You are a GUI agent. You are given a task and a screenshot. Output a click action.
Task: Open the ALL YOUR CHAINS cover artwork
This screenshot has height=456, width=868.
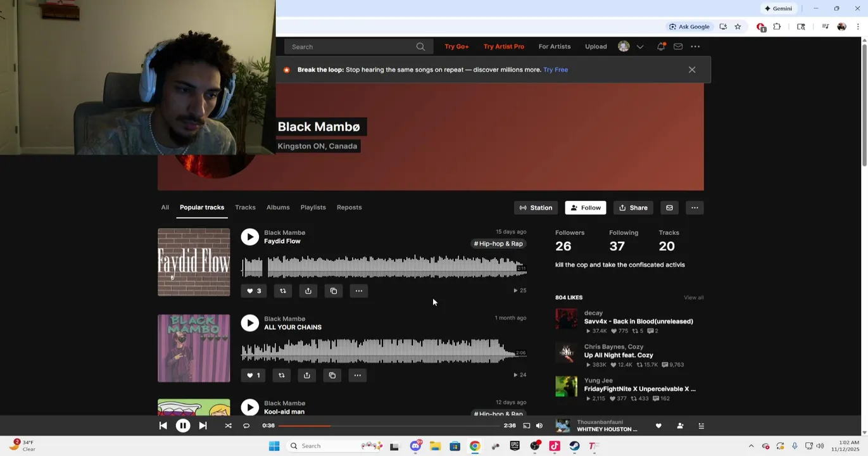point(194,348)
